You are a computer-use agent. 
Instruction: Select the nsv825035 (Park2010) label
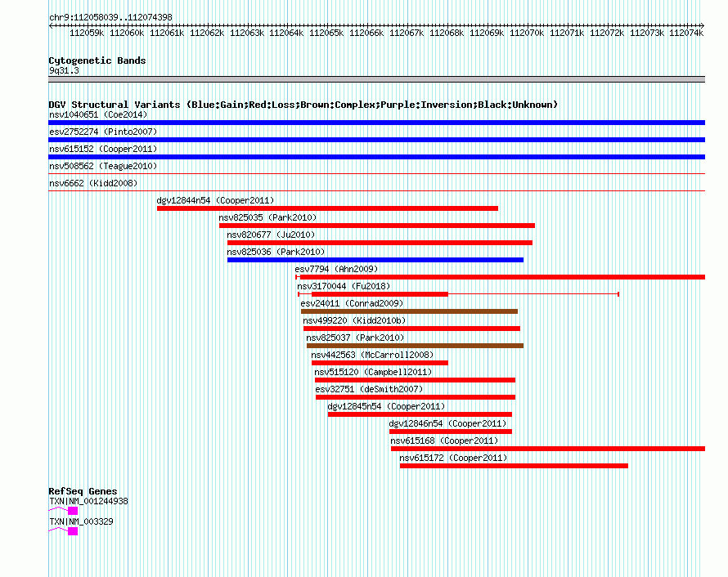click(x=267, y=217)
